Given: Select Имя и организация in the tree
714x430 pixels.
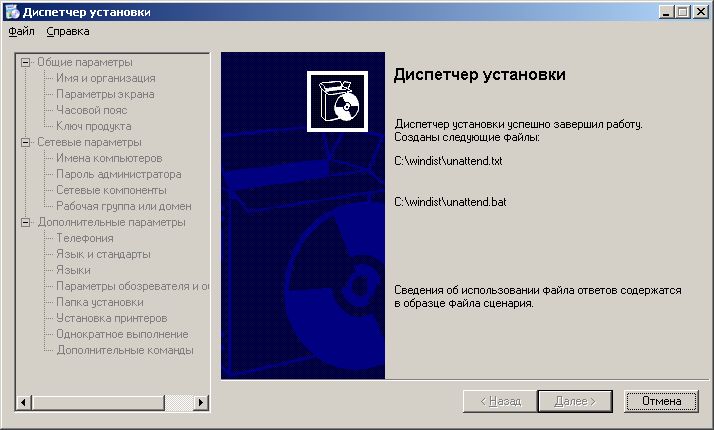Looking at the screenshot, I should (105, 78).
